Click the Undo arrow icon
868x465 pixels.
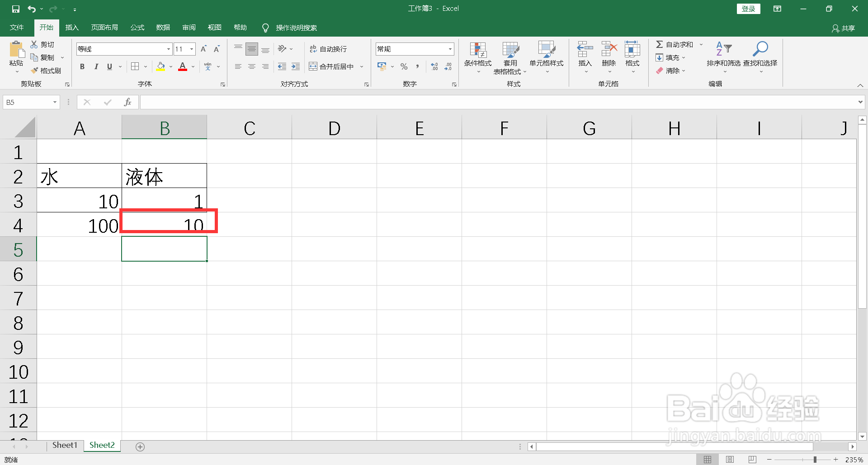(32, 9)
